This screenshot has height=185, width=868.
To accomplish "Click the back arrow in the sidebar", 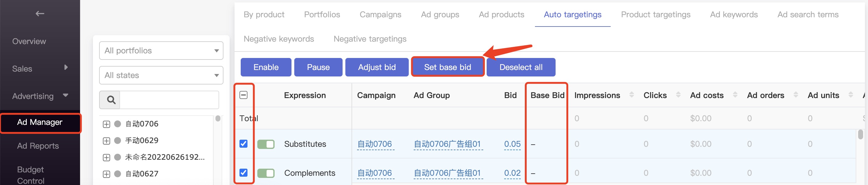I will [40, 14].
